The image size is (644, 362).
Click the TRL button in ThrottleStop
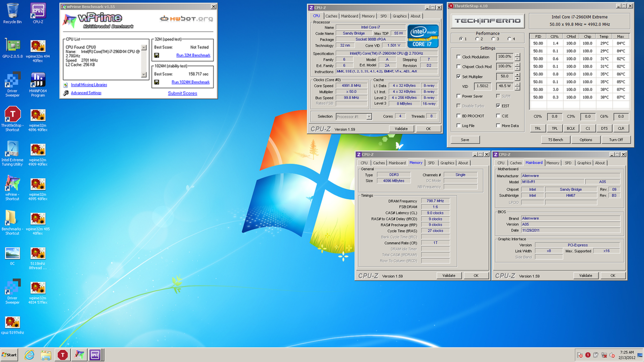(538, 128)
